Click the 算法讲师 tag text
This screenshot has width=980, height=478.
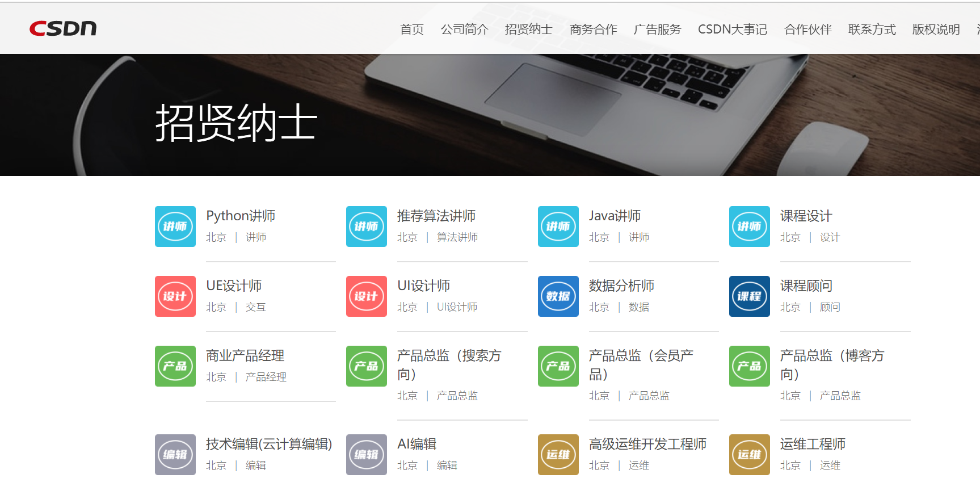[457, 237]
